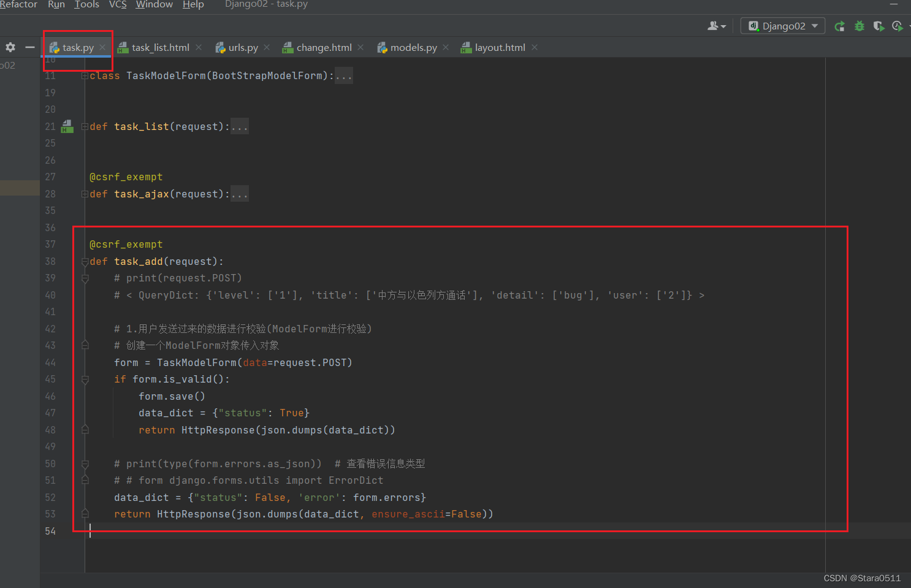The image size is (911, 588).
Task: Click the TaskModelForm call on line 44
Action: tap(197, 363)
